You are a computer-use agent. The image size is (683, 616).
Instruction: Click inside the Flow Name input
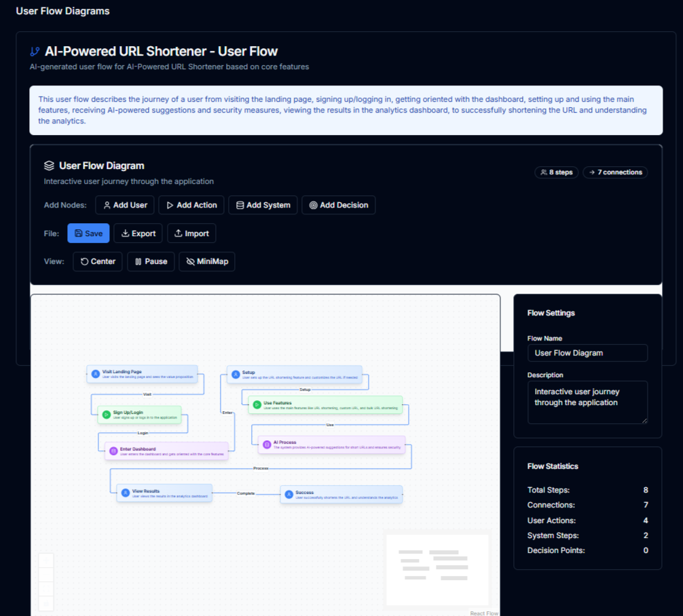[587, 353]
